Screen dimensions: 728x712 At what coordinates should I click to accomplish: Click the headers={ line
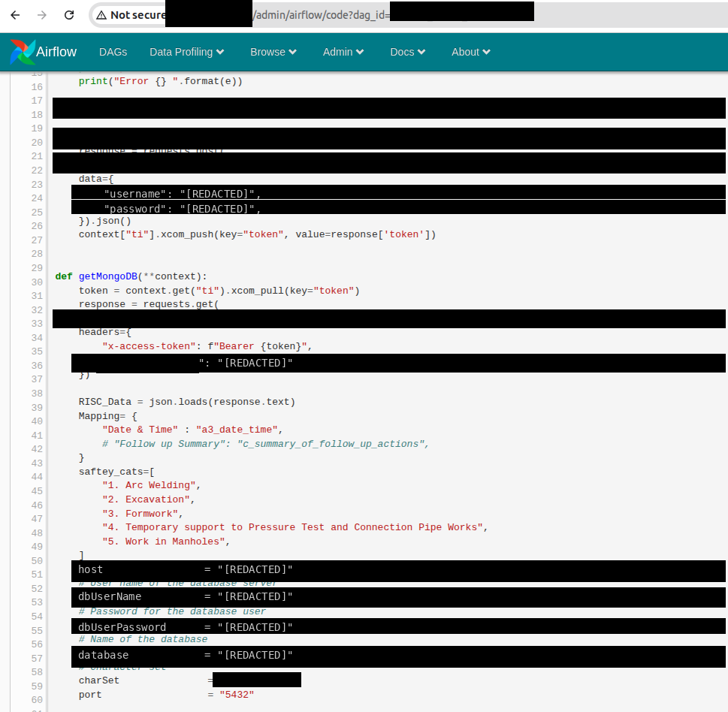tap(105, 332)
